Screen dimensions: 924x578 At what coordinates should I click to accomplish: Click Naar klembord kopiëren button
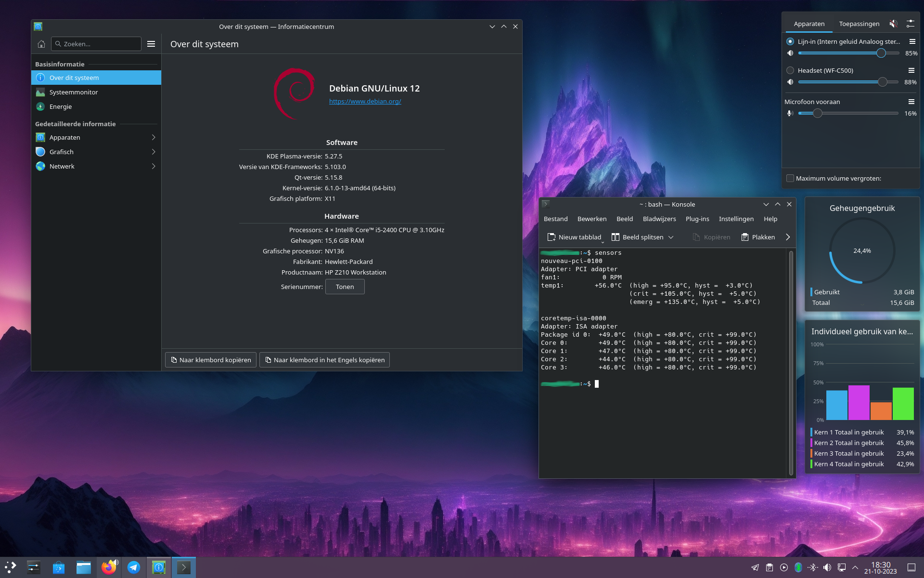[211, 360]
